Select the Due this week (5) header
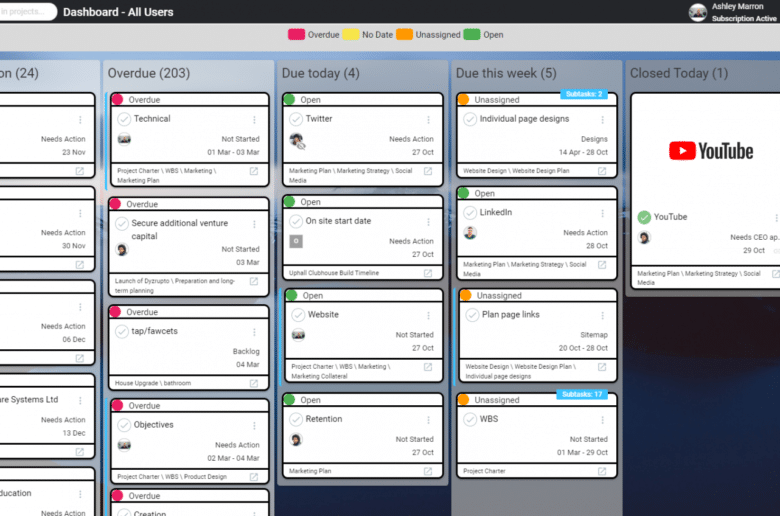The image size is (780, 516). click(x=506, y=73)
